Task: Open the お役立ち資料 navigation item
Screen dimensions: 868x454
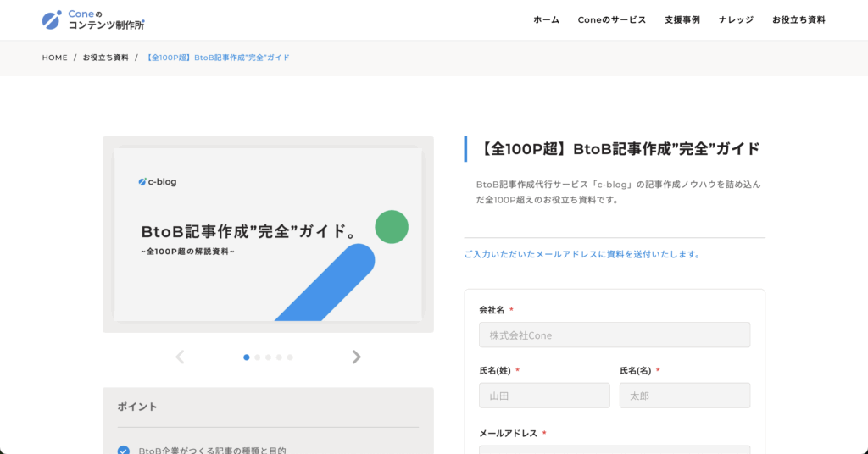Action: point(798,20)
